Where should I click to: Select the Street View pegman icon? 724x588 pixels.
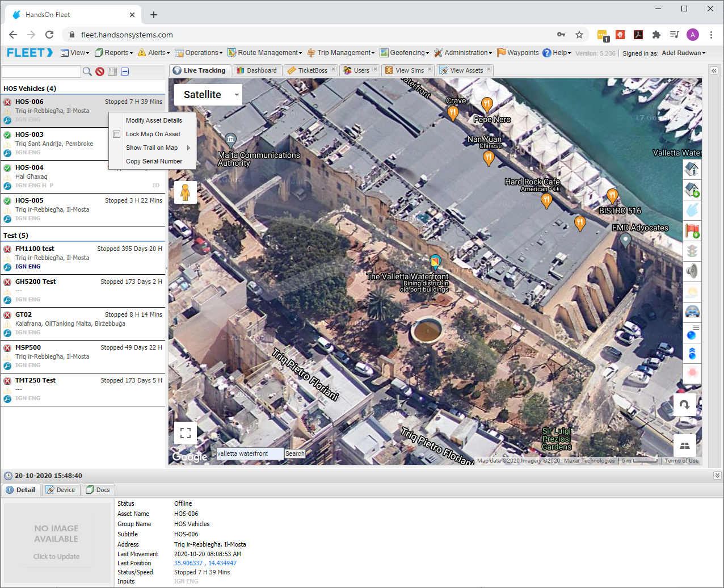pyautogui.click(x=186, y=192)
